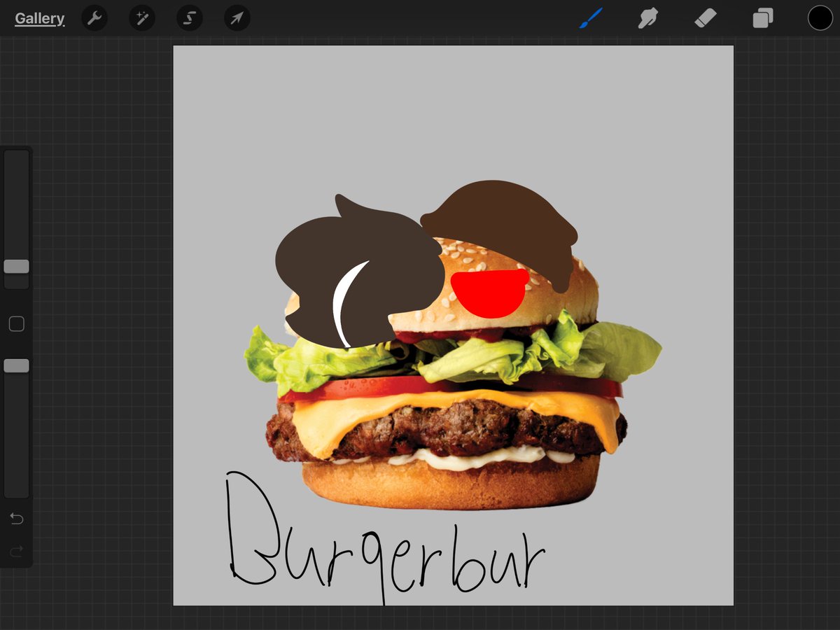Click the brush size slider handle
This screenshot has width=840, height=630.
pyautogui.click(x=16, y=267)
